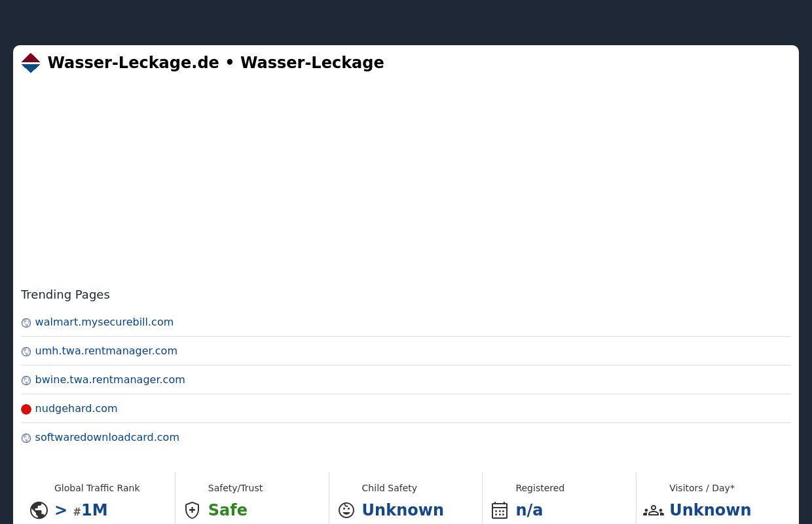Click the Safe rating under Safety/Trust
Image resolution: width=812 pixels, height=524 pixels.
coord(227,510)
